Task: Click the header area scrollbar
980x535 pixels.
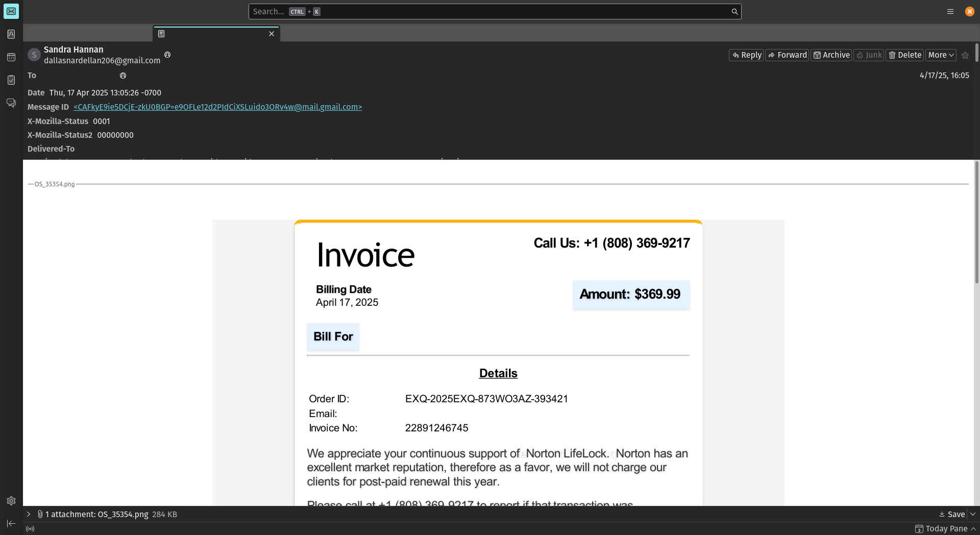Action: (977, 53)
